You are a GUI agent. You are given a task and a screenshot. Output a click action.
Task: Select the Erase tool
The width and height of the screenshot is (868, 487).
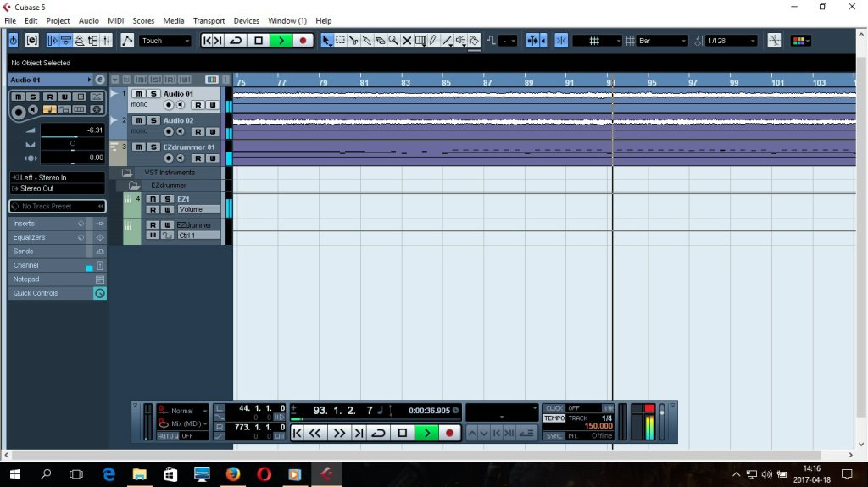pos(380,41)
